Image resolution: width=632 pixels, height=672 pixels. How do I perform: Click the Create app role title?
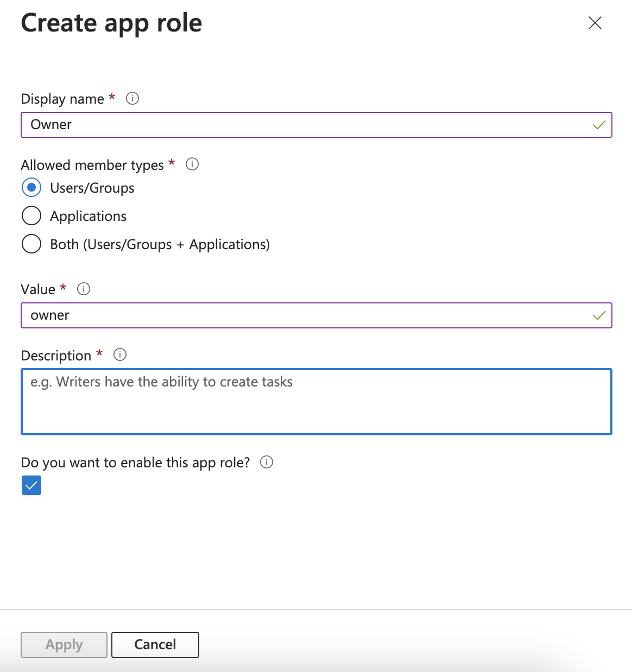pyautogui.click(x=111, y=23)
